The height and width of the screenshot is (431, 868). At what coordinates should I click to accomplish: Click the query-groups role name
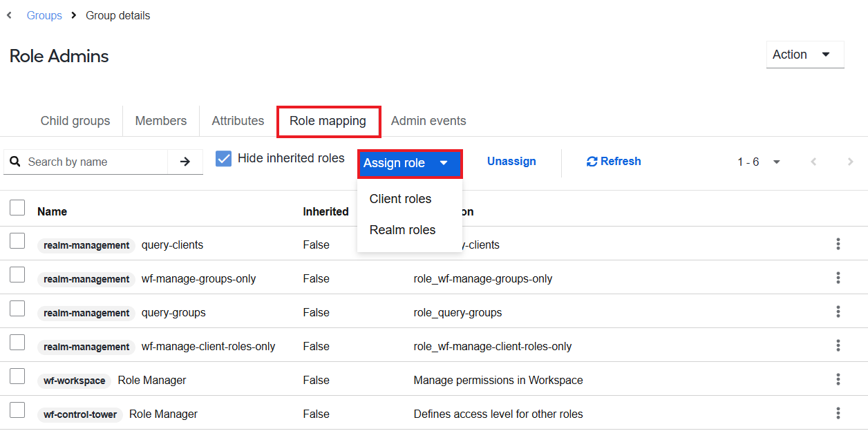click(x=173, y=313)
